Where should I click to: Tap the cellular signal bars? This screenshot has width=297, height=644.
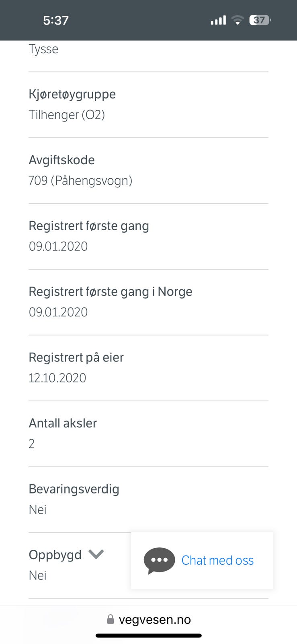click(218, 20)
